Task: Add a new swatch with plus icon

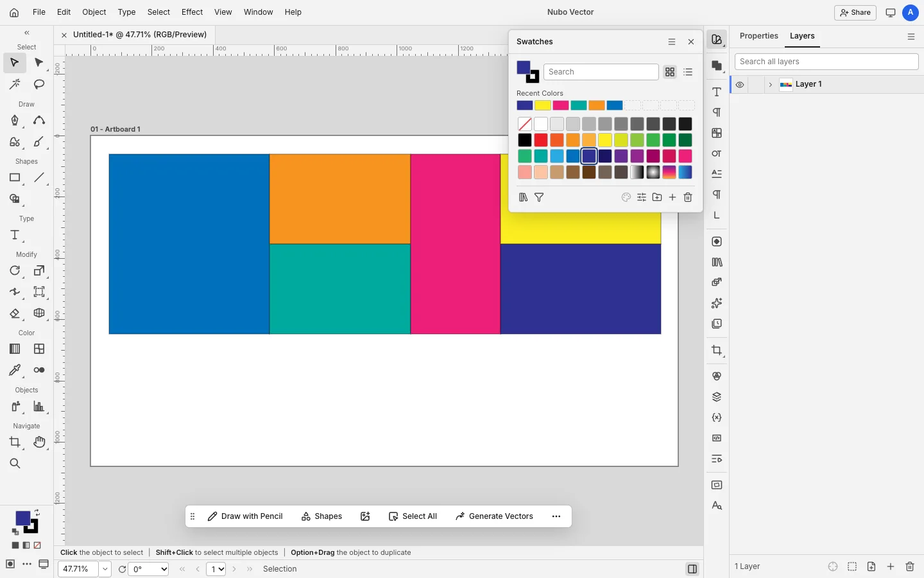Action: pos(672,197)
